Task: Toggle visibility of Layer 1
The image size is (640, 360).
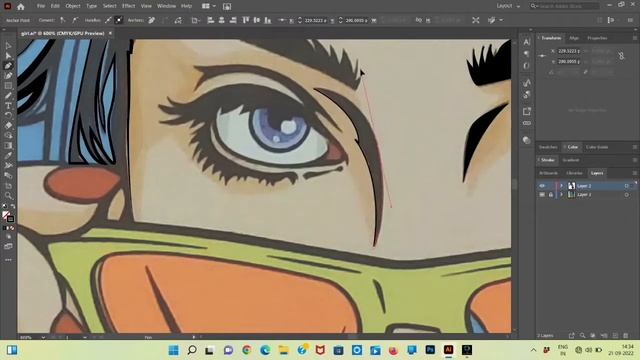Action: pyautogui.click(x=542, y=195)
